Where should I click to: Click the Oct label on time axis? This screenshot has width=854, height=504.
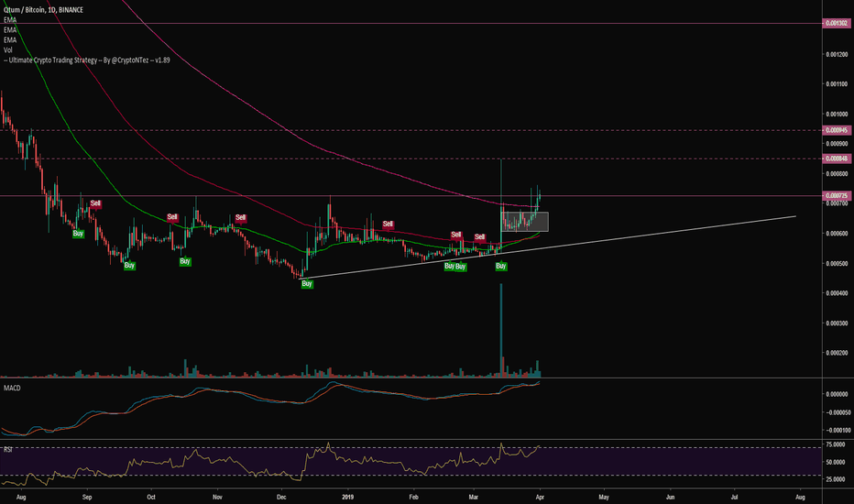[151, 497]
